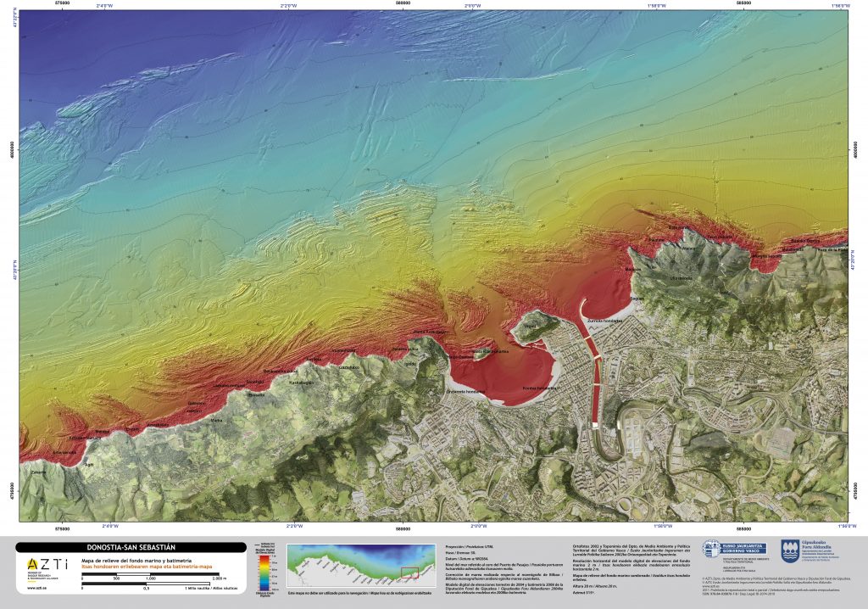
Task: Click the 585000 easting tick along the bottom border
Action: [x=744, y=528]
